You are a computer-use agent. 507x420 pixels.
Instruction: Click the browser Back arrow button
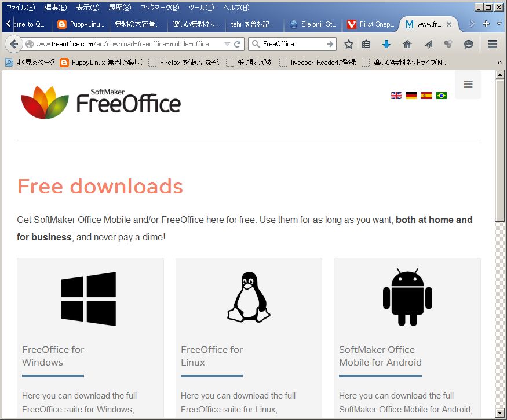pyautogui.click(x=13, y=44)
